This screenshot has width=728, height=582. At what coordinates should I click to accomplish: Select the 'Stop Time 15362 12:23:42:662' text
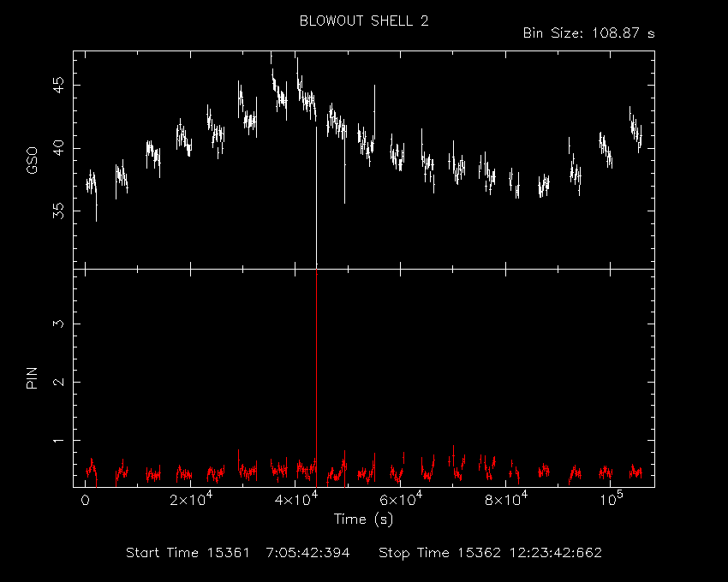(x=490, y=553)
